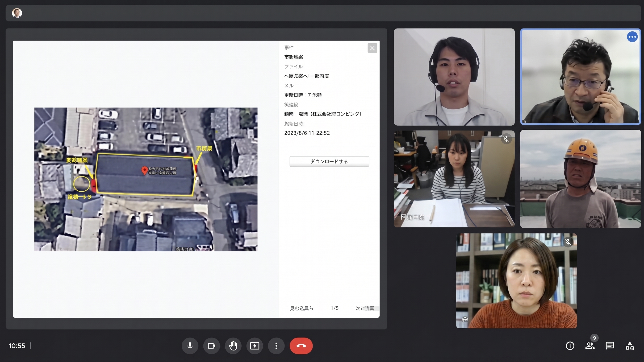Select the man in orange helmet tile

coord(581,179)
